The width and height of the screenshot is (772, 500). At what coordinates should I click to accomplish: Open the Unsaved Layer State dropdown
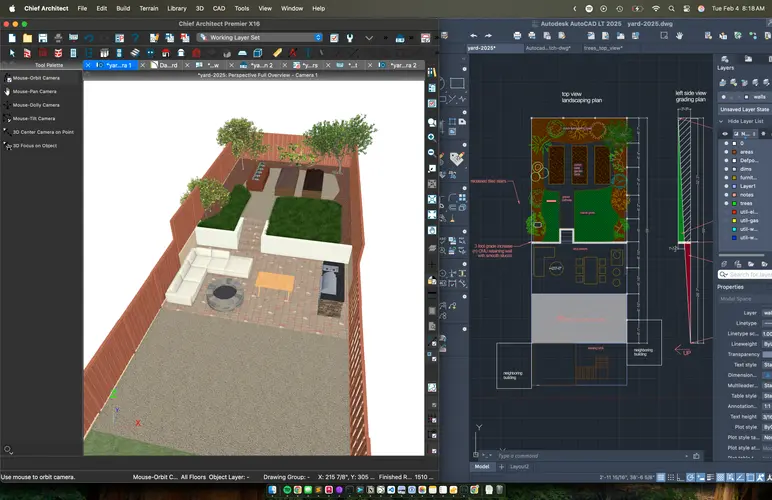[743, 109]
